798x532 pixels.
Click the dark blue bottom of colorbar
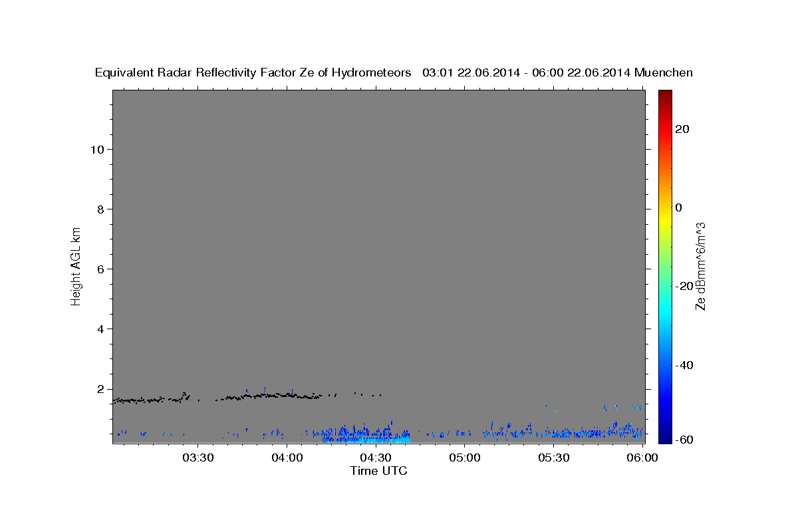click(x=665, y=436)
